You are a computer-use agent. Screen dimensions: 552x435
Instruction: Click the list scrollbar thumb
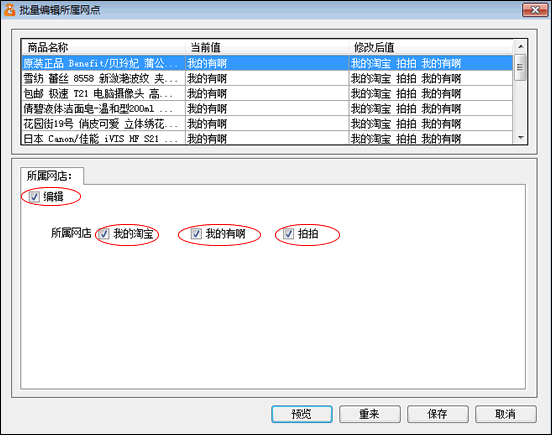pyautogui.click(x=520, y=67)
